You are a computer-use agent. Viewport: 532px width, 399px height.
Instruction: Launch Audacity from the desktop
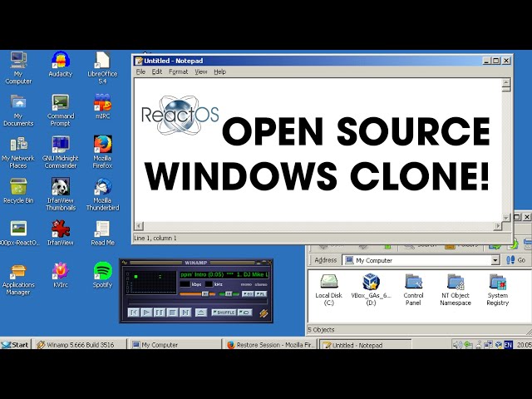(x=61, y=64)
